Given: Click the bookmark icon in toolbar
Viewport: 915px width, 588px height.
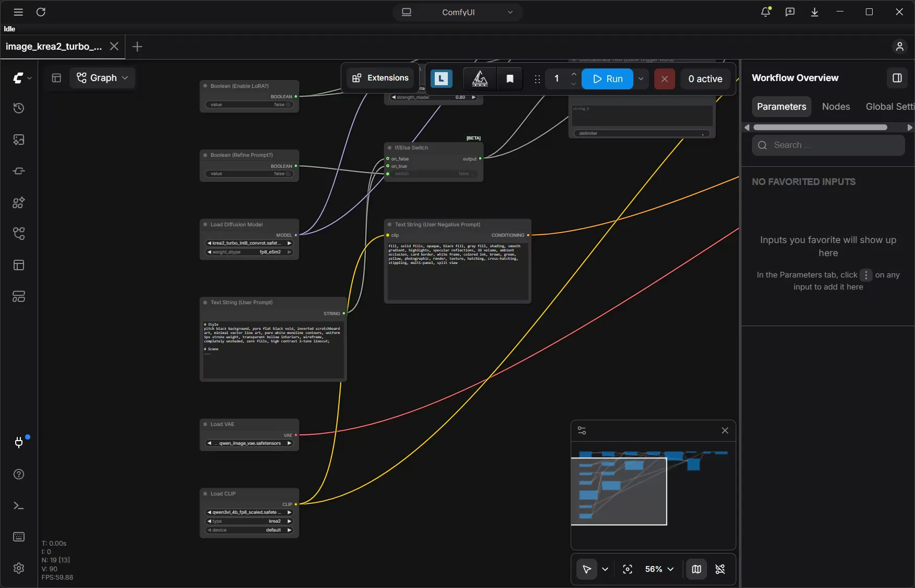Looking at the screenshot, I should click(x=510, y=79).
